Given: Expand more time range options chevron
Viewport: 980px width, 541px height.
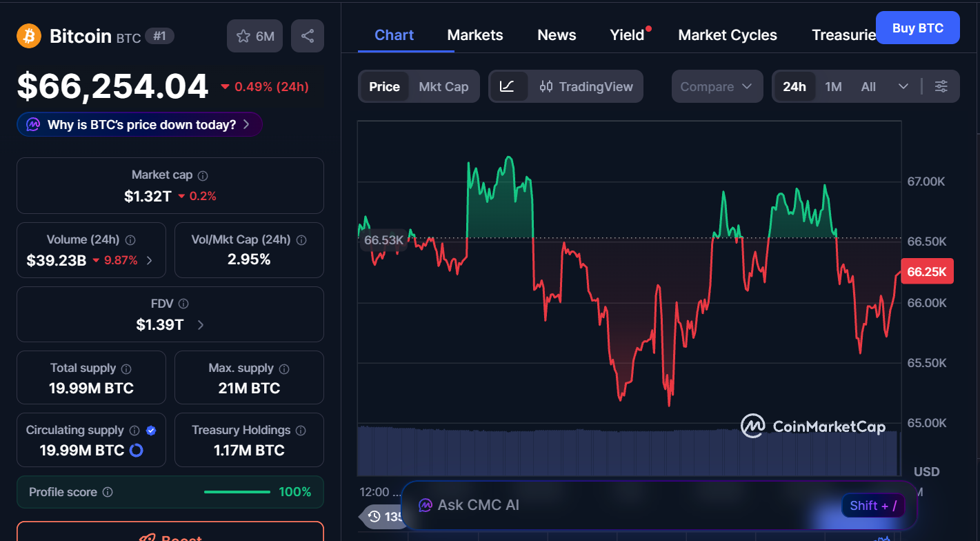Looking at the screenshot, I should [903, 86].
